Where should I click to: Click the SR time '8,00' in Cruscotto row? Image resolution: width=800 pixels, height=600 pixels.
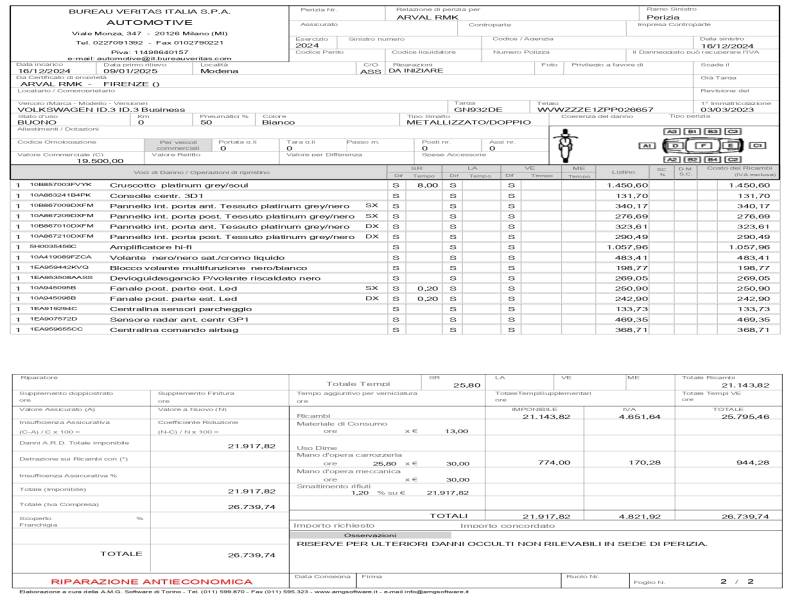[x=428, y=186]
